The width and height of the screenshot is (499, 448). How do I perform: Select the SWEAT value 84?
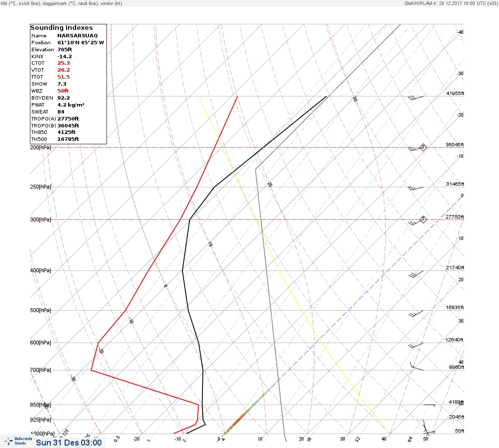pyautogui.click(x=61, y=112)
